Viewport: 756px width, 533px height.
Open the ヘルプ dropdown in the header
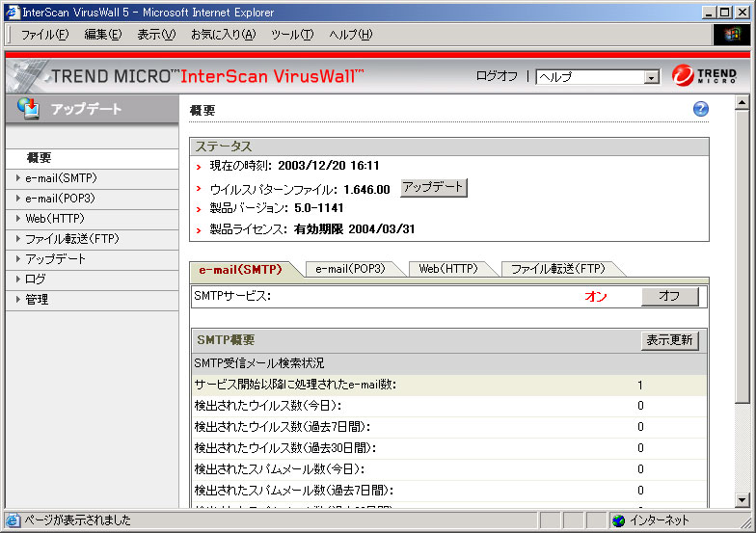(598, 77)
